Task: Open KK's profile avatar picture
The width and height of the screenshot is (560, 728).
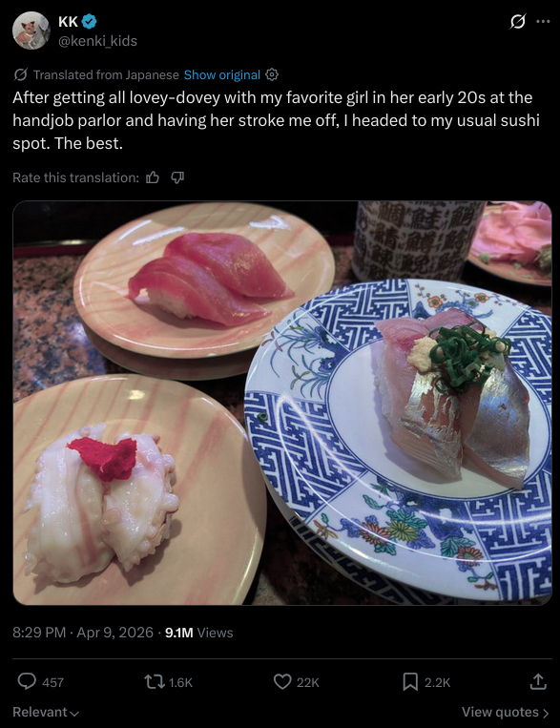Action: (31, 31)
